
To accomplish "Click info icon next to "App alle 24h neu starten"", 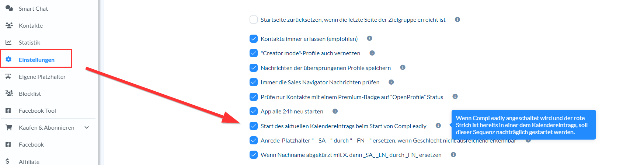I will (335, 111).
